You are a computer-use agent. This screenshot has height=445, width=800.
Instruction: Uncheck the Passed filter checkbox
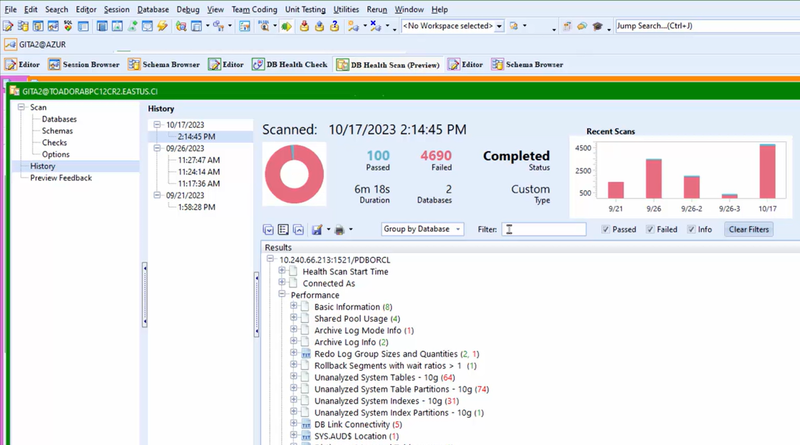point(607,230)
